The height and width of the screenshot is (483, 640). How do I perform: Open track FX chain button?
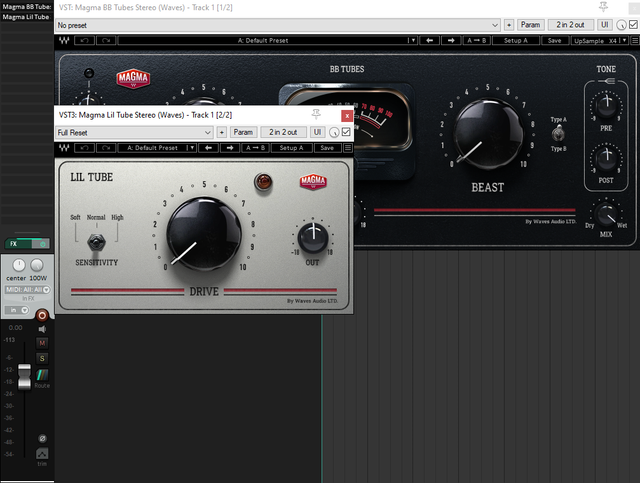click(x=18, y=244)
